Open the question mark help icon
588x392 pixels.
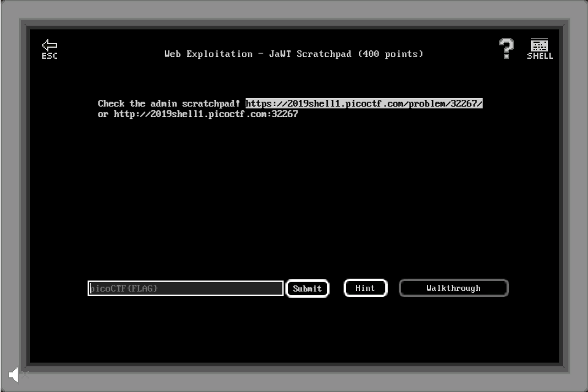pyautogui.click(x=507, y=49)
